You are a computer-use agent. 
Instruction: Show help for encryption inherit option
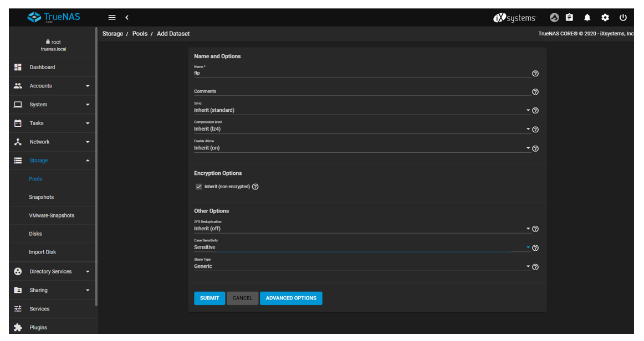(x=255, y=187)
